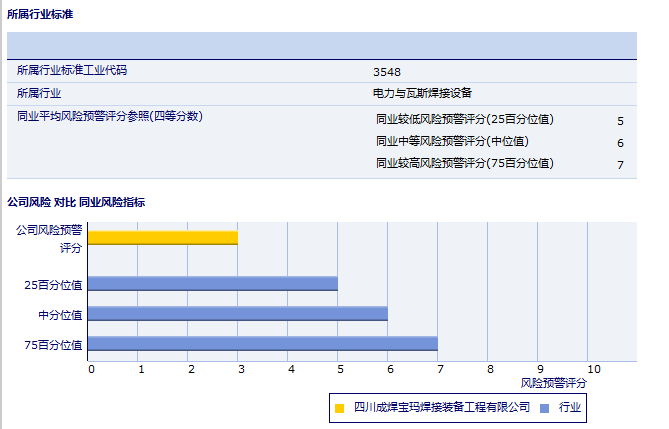Click the blue legend swatch for 行业

pyautogui.click(x=544, y=408)
